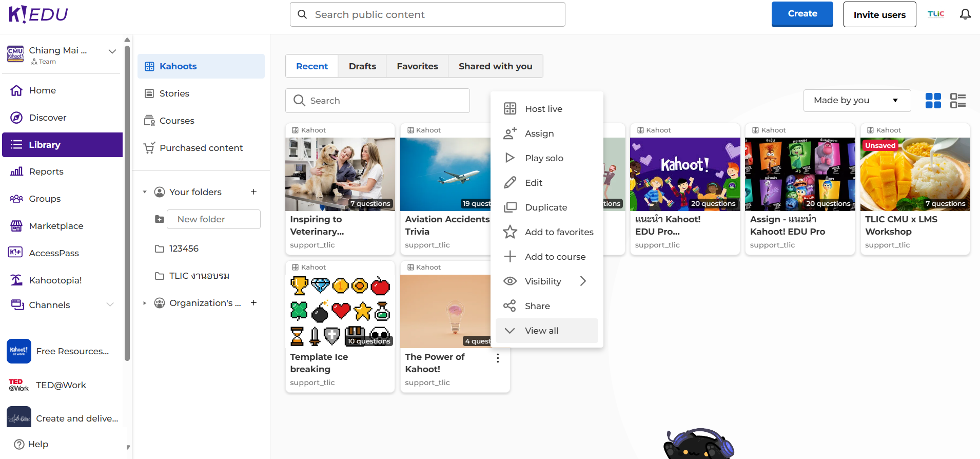The height and width of the screenshot is (459, 980).
Task: Expand the Organization's folders tree
Action: tap(145, 303)
